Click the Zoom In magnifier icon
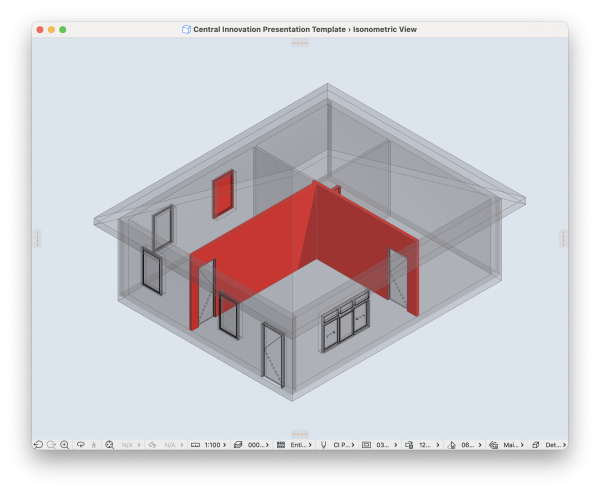The image size is (600, 492). (x=65, y=444)
